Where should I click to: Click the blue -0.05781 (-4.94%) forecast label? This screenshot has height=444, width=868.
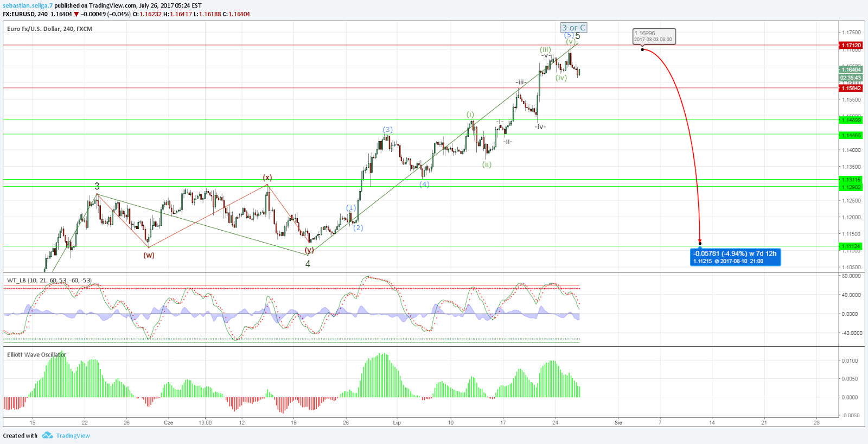point(736,257)
